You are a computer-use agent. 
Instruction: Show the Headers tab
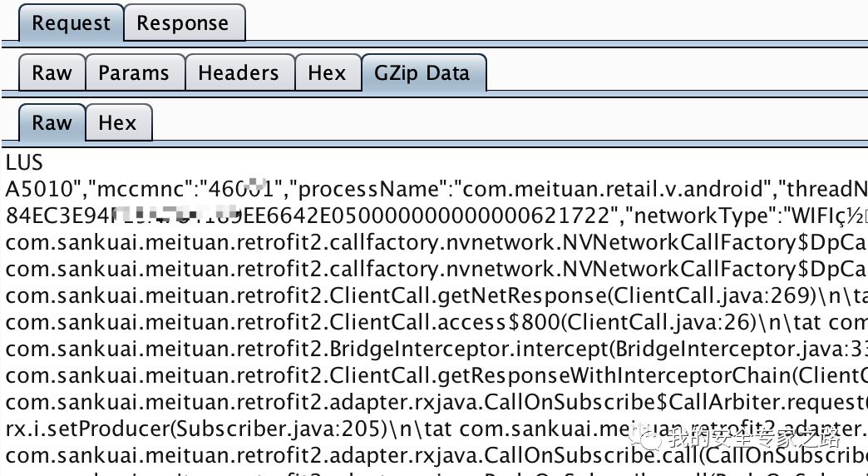[239, 72]
